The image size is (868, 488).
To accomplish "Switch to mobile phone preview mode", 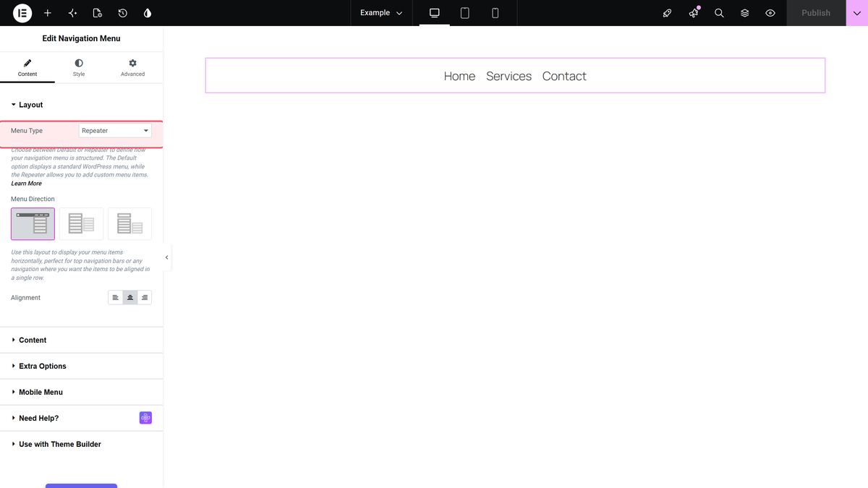I will 495,13.
